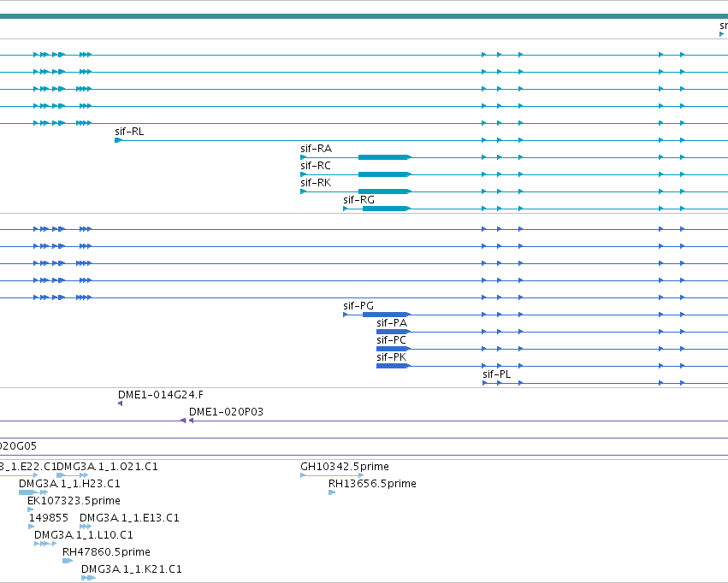728x583 pixels.
Task: Click the sif-RG thick exon block
Action: click(385, 209)
